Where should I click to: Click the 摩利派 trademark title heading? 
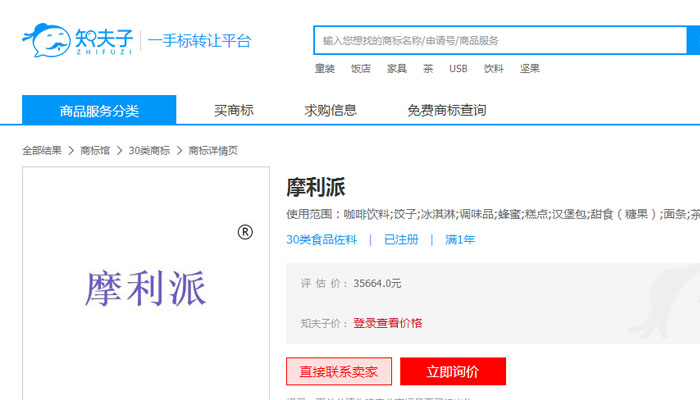pos(316,187)
